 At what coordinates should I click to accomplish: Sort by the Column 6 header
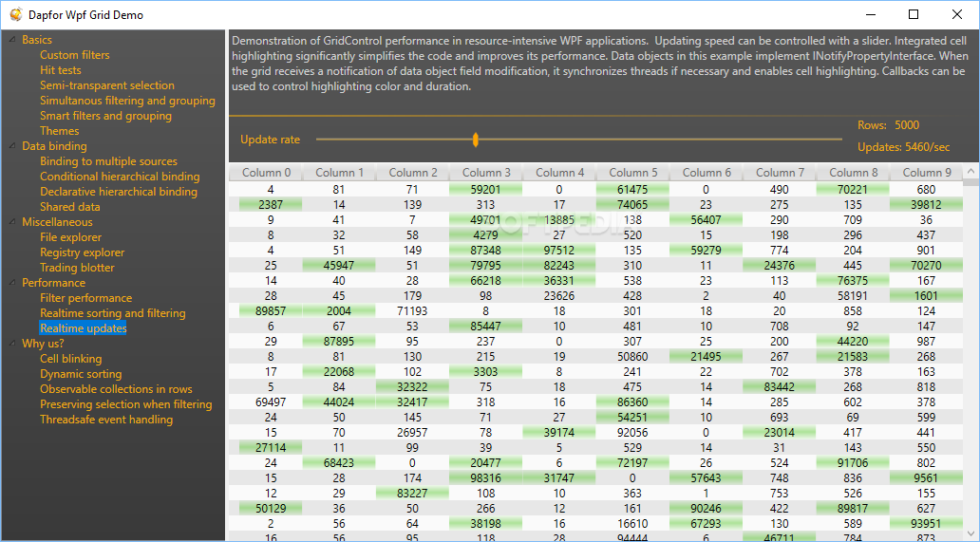tap(707, 173)
